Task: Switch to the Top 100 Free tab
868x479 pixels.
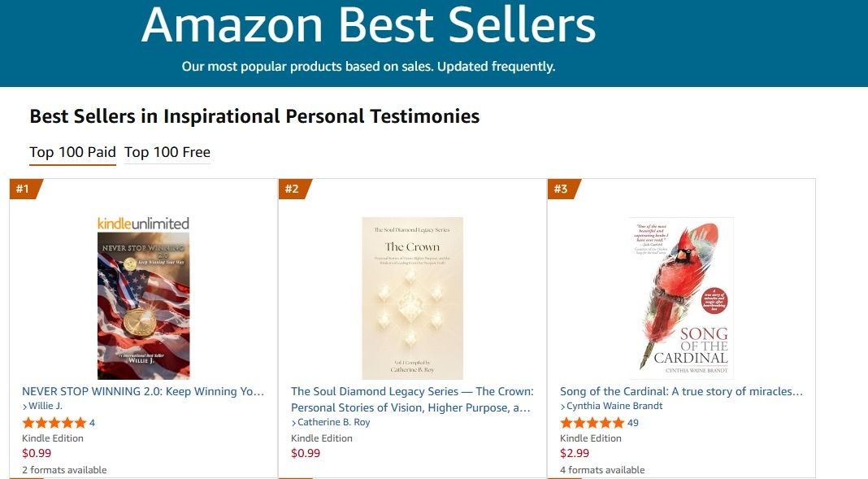Action: tap(167, 152)
